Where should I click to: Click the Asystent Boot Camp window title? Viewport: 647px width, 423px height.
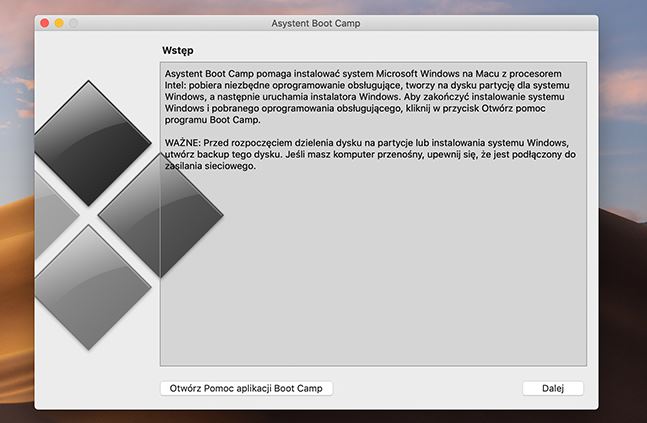(316, 24)
